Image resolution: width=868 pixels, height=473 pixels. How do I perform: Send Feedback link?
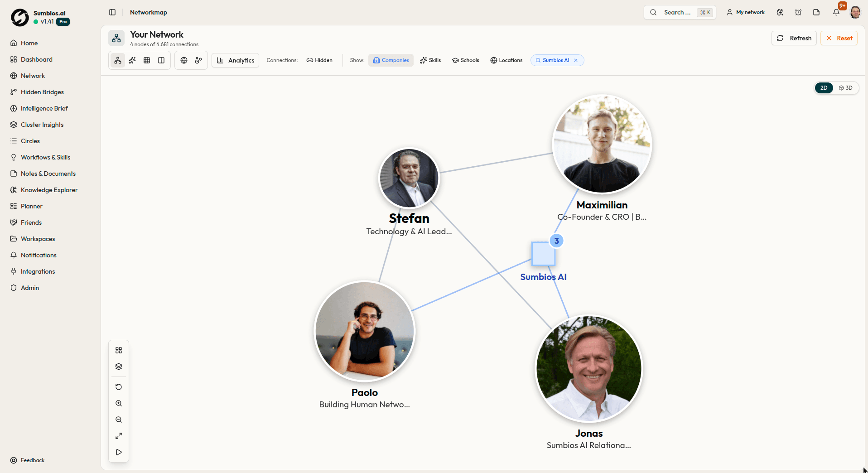coord(28,460)
